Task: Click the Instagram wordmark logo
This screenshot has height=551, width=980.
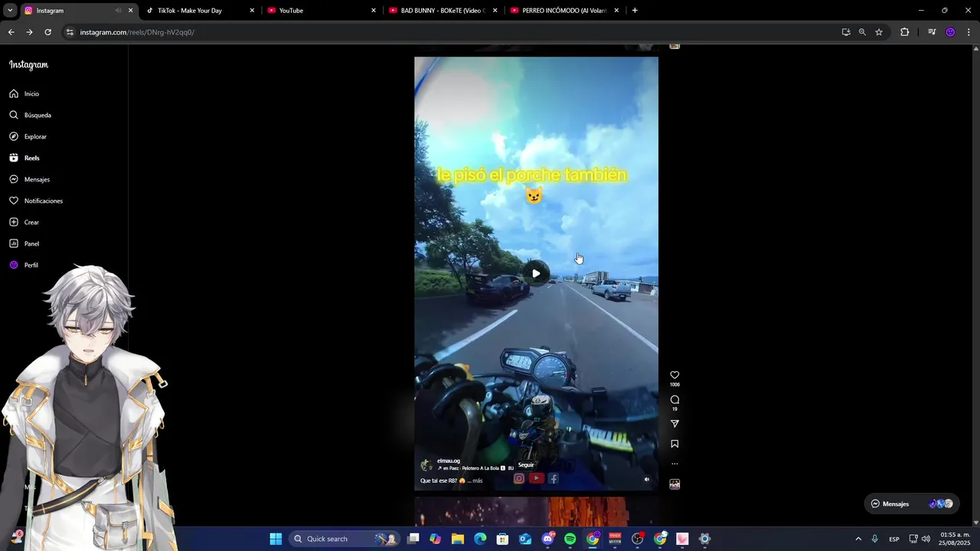Action: (x=28, y=65)
